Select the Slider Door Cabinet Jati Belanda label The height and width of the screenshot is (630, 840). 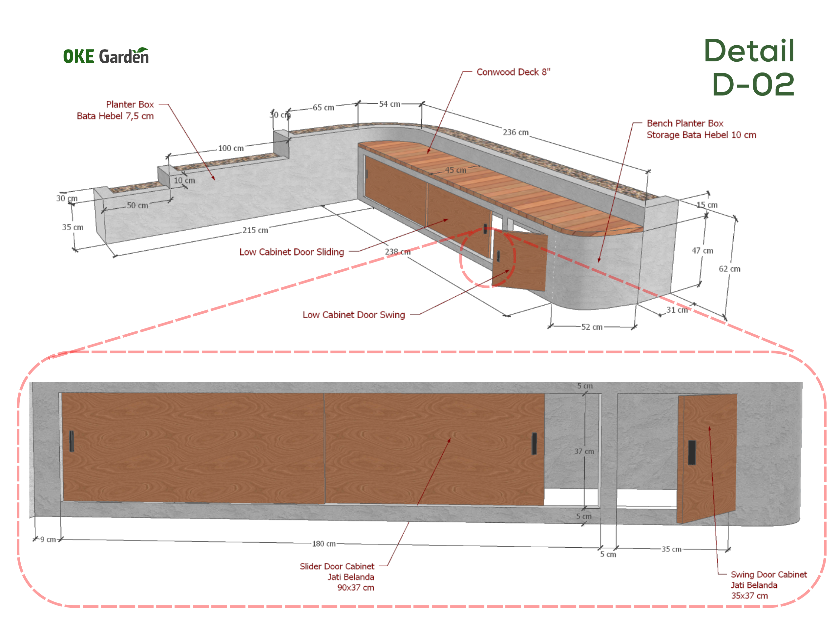(337, 577)
